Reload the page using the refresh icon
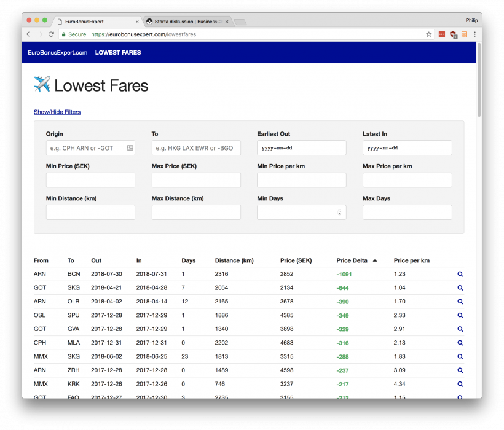 pos(50,34)
